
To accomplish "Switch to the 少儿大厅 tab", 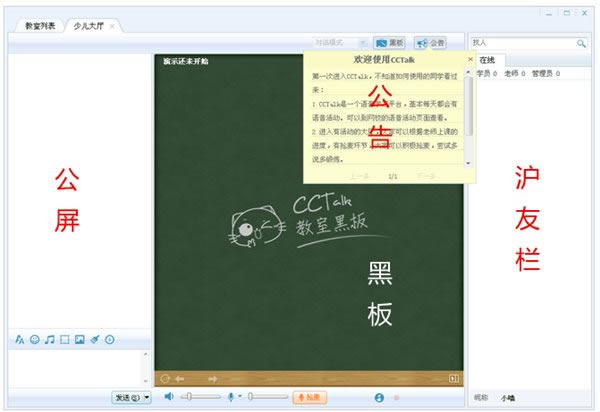I will [x=88, y=26].
